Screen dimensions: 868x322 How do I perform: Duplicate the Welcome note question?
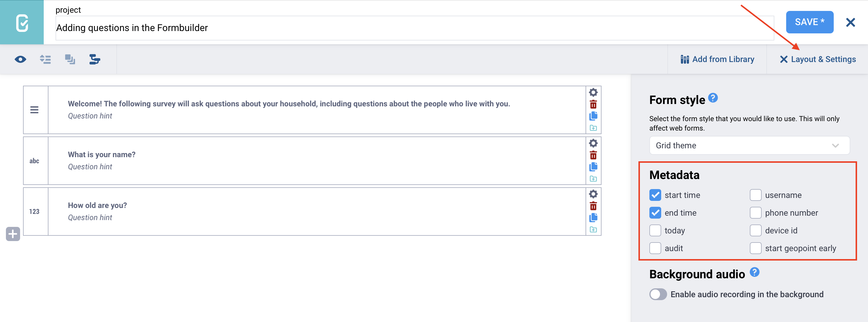coord(593,116)
